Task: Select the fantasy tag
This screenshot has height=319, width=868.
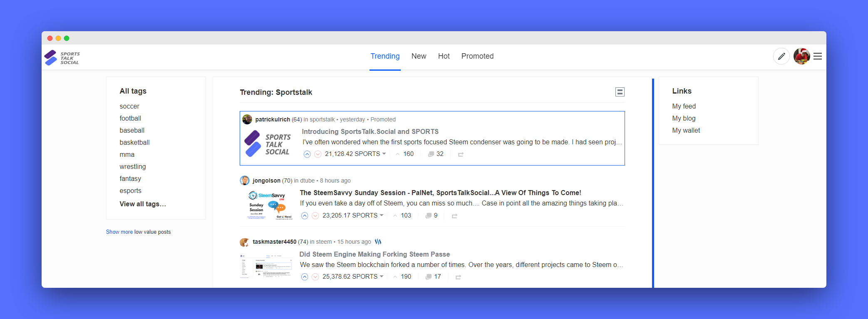Action: tap(130, 179)
